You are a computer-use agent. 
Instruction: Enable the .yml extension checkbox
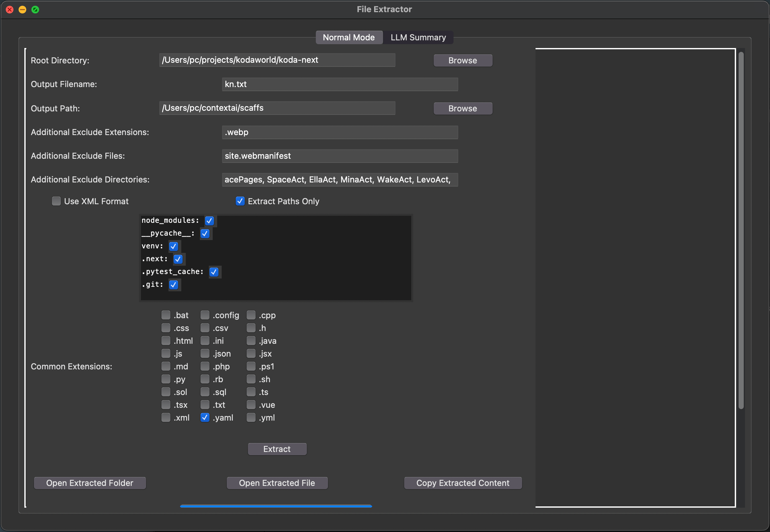click(251, 417)
